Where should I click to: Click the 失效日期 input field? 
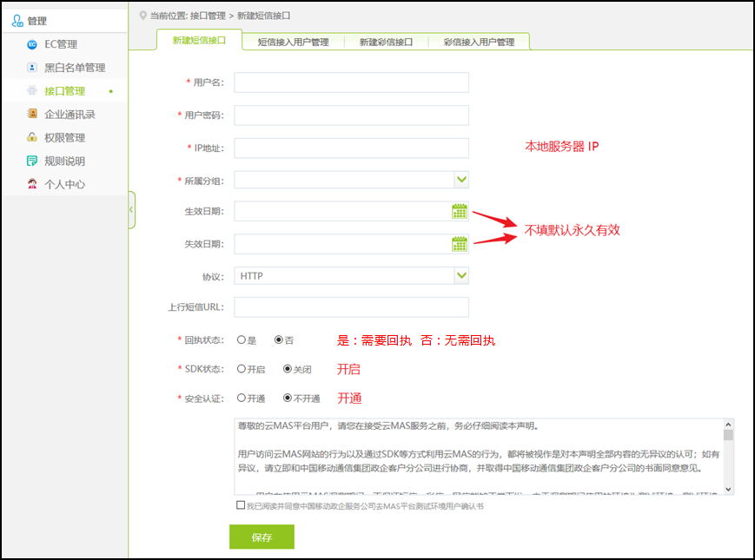coord(352,244)
